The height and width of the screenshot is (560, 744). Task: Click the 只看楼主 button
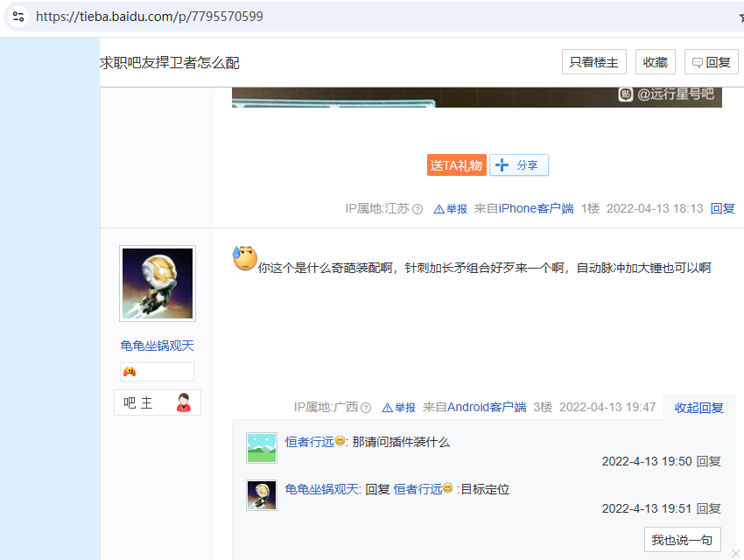click(593, 62)
